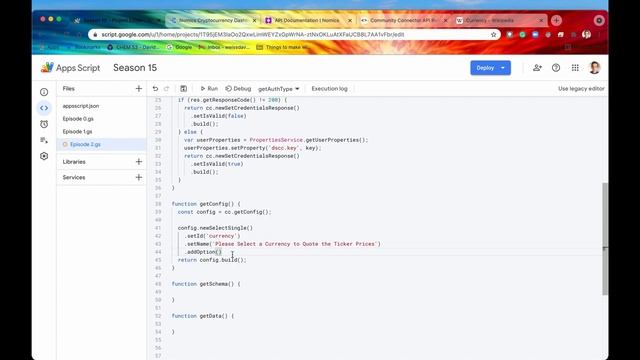Click the vertical editor scrollbar

[605, 239]
